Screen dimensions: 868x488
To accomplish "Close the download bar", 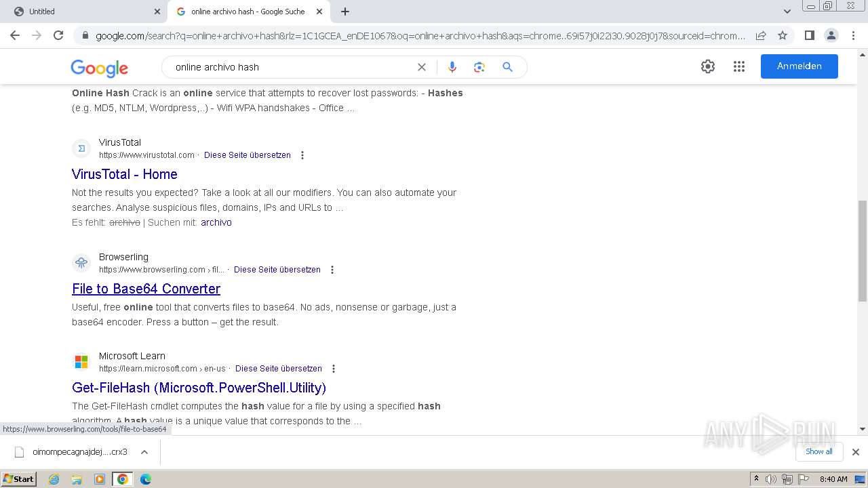I will (x=856, y=452).
